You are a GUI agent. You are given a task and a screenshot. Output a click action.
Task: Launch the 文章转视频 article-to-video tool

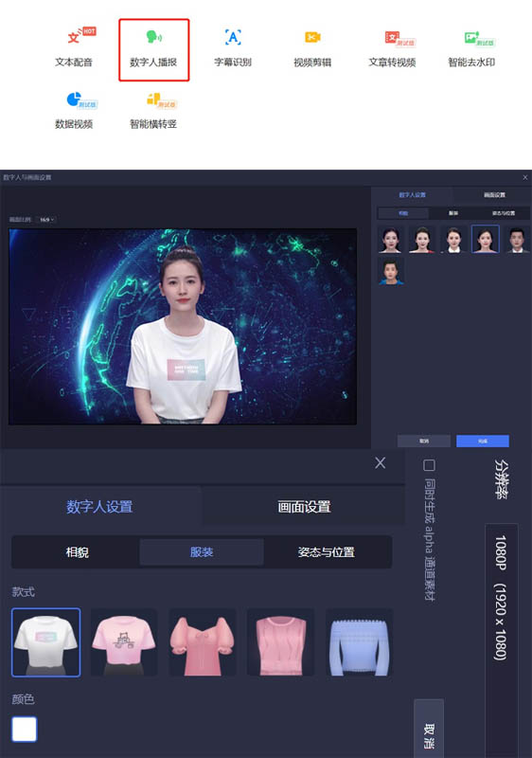[393, 48]
